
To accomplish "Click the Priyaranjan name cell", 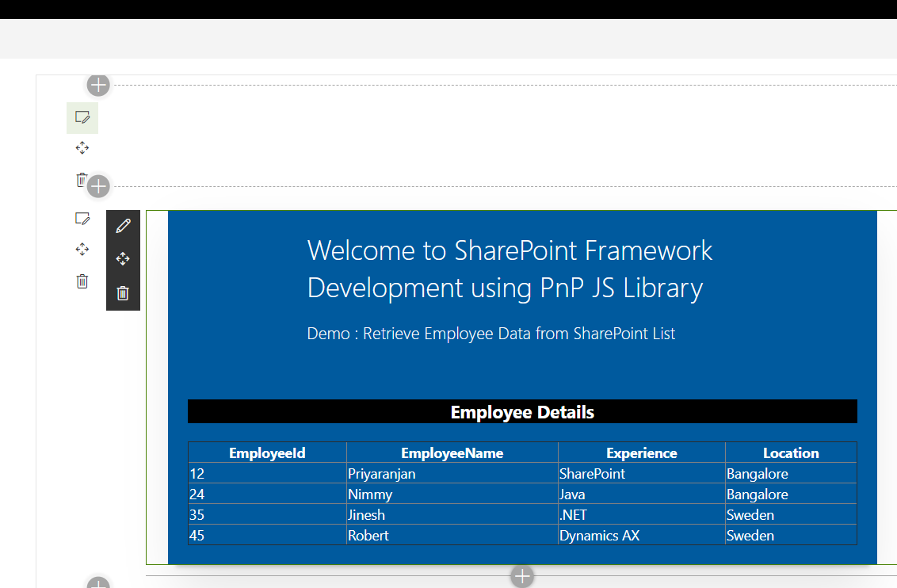I will [x=452, y=474].
